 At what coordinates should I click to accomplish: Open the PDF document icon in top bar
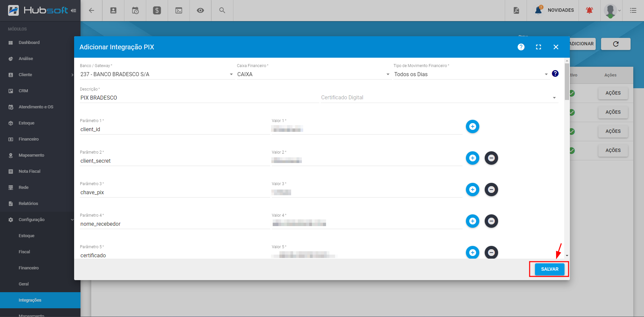pyautogui.click(x=516, y=10)
